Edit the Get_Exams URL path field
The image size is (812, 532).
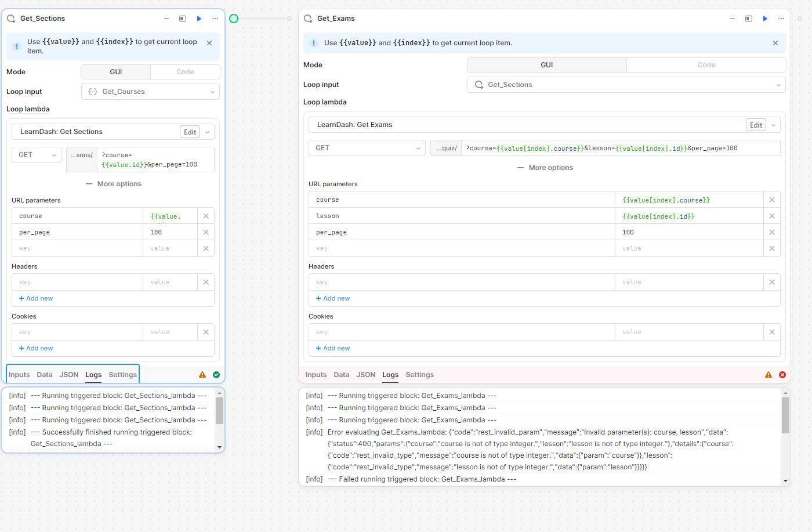621,148
